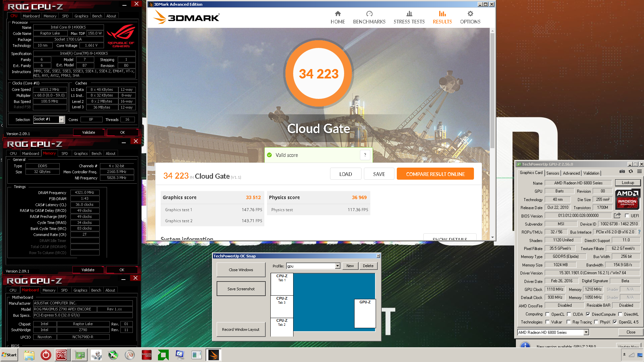Open the Socket #1 selection dropdown
The height and width of the screenshot is (362, 644).
click(61, 120)
